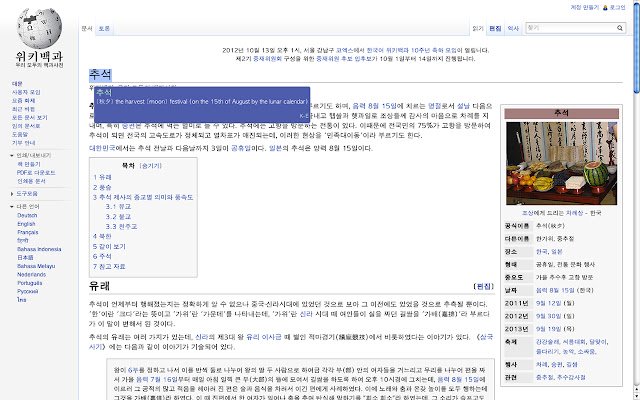Open the Chuseok table photo thumbnail
This screenshot has width=640, height=400.
click(x=562, y=163)
